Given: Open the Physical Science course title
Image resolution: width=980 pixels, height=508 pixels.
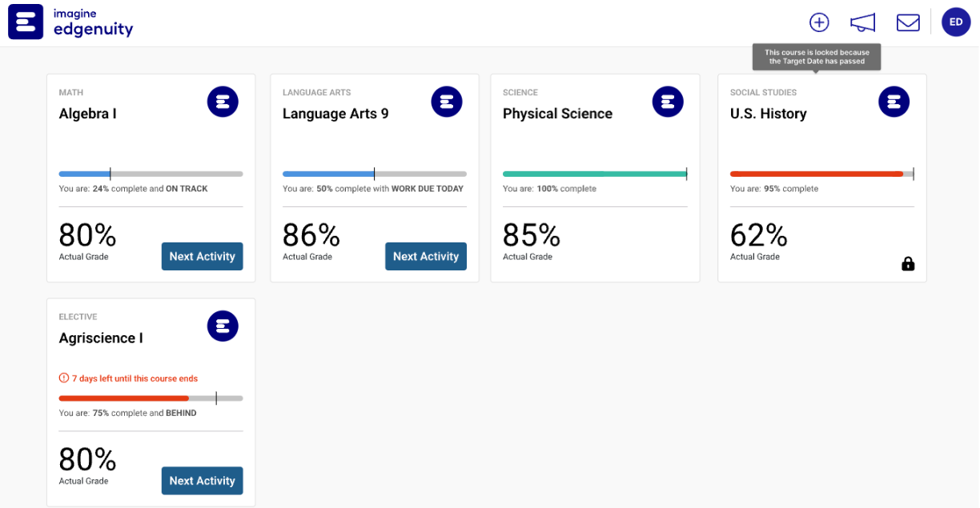Looking at the screenshot, I should click(557, 114).
